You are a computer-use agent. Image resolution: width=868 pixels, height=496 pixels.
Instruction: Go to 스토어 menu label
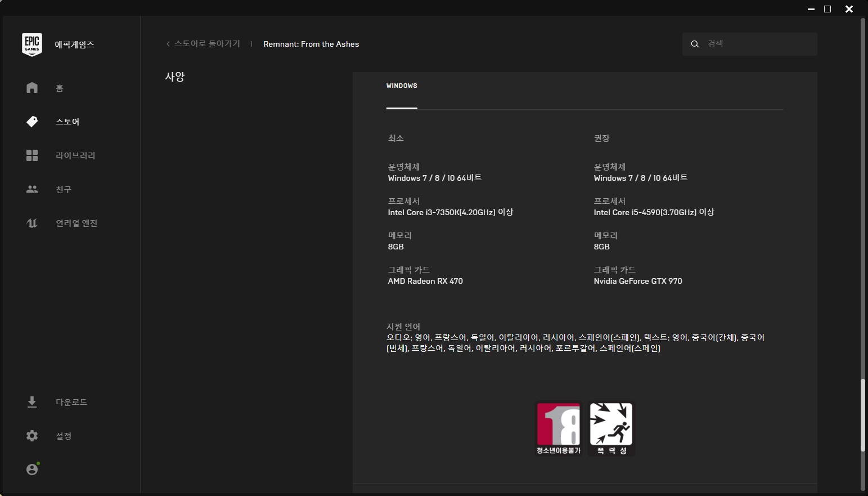tap(68, 122)
